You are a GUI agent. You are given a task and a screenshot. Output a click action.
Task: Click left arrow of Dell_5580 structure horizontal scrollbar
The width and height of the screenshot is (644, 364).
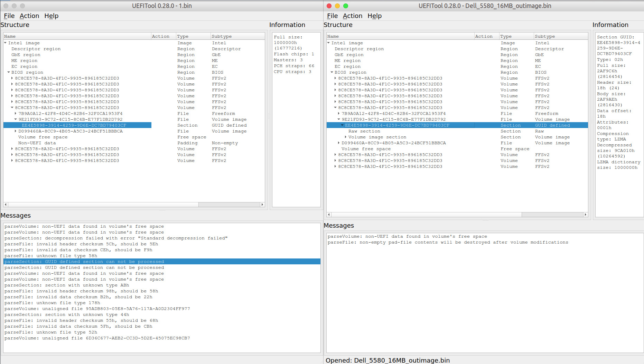(329, 215)
